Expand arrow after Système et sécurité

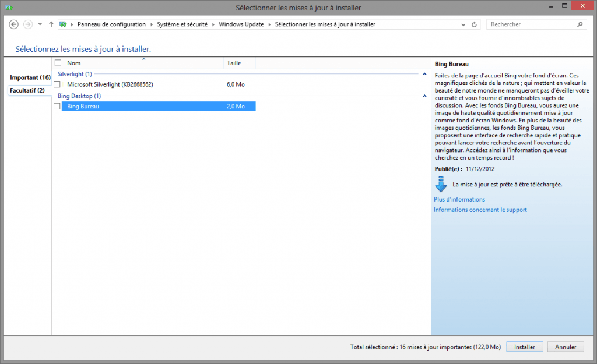[213, 24]
